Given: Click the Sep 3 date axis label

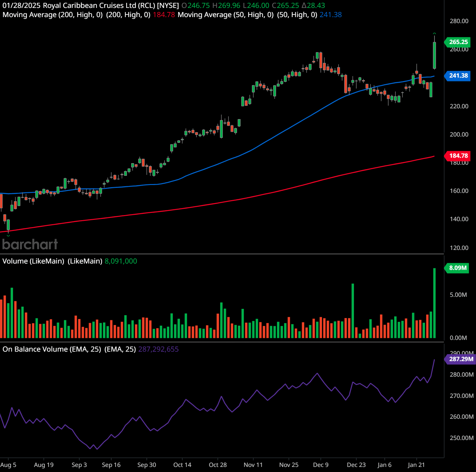Looking at the screenshot, I should (79, 465).
